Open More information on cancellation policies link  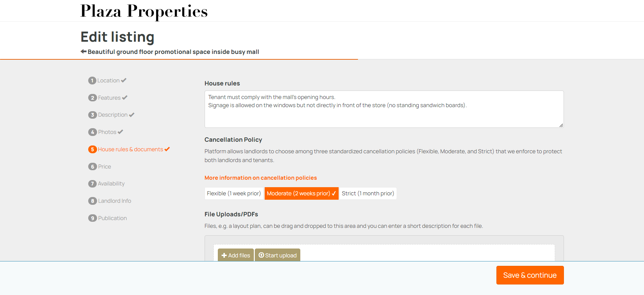[x=261, y=178]
